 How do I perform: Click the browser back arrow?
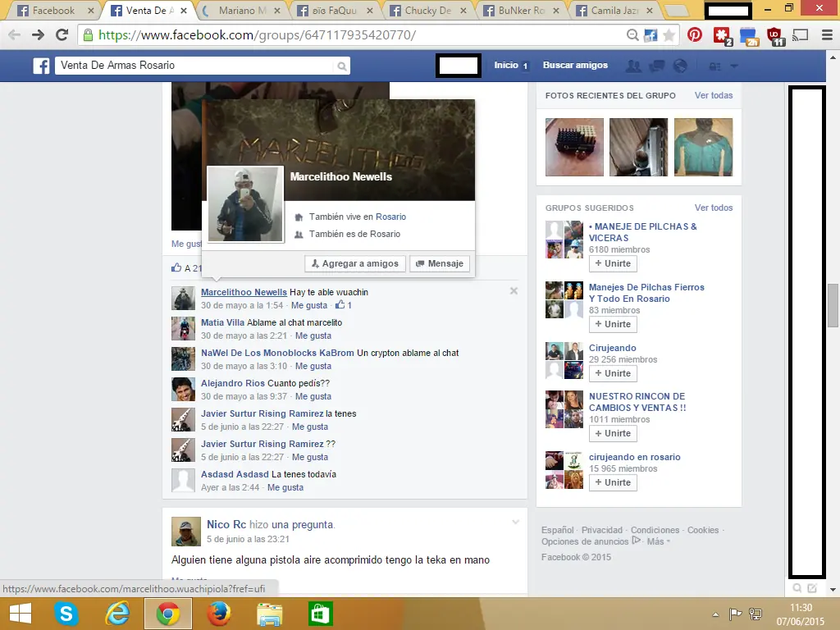(x=15, y=35)
